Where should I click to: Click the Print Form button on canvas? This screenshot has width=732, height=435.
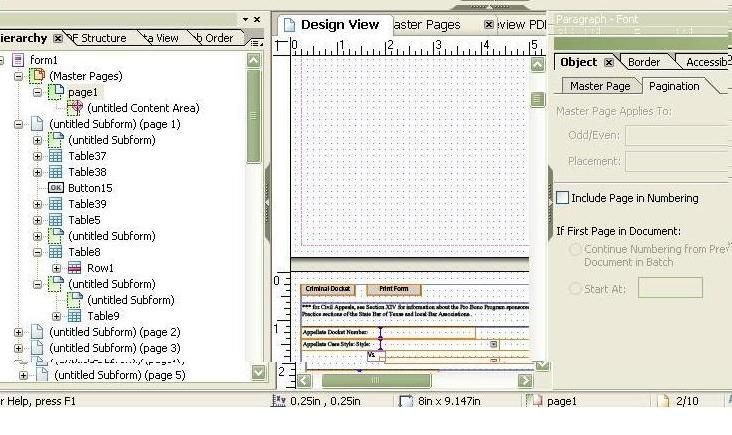tap(394, 289)
